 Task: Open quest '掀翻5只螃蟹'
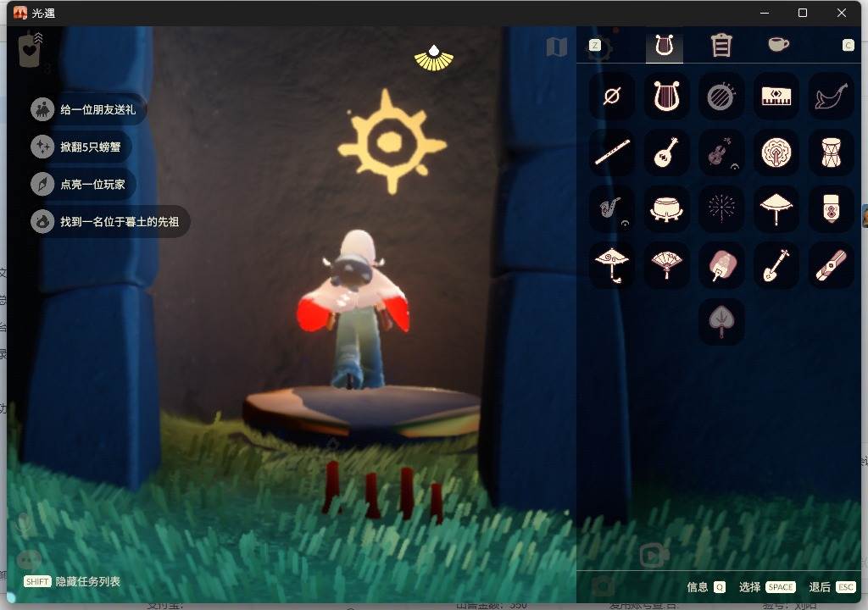(x=81, y=147)
